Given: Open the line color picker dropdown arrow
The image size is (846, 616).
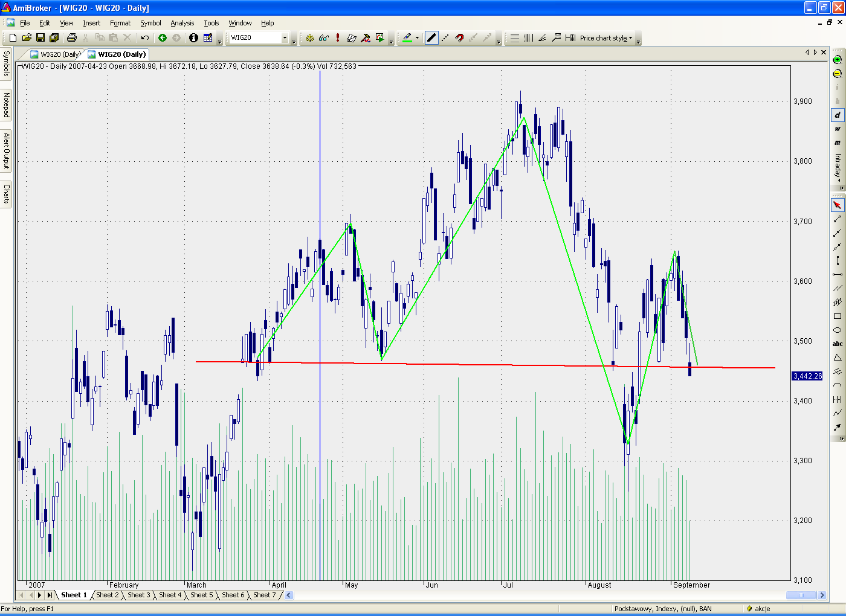Looking at the screenshot, I should pyautogui.click(x=417, y=38).
